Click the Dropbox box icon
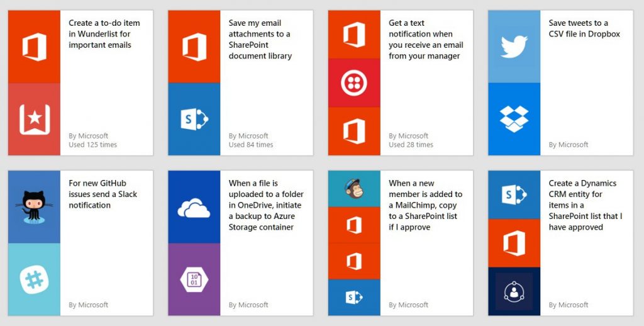 pos(514,119)
